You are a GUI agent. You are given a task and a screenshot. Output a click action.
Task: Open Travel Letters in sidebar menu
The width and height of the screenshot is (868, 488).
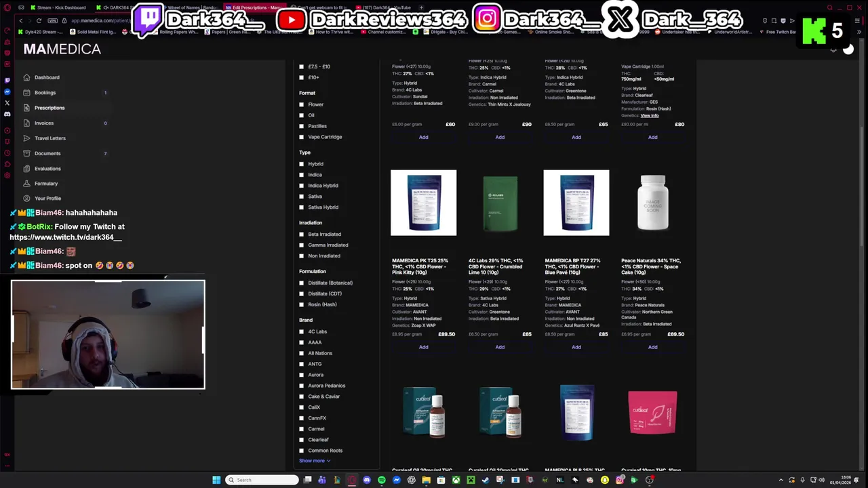point(50,138)
